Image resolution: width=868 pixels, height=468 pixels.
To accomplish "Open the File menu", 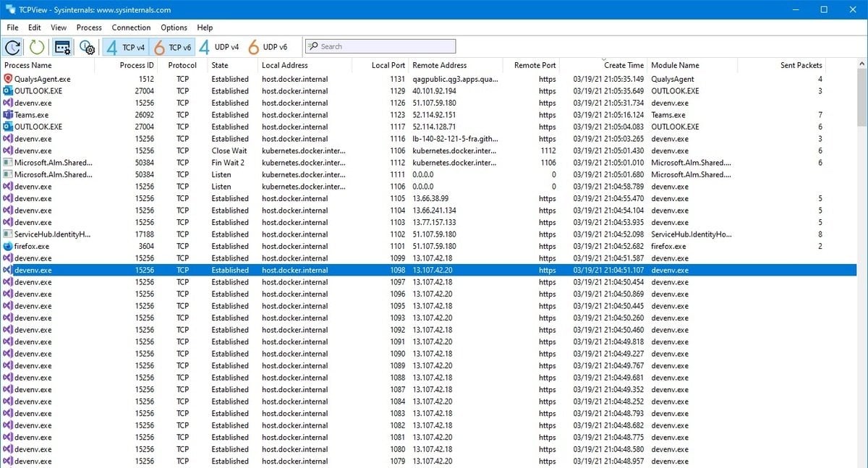I will pos(12,27).
